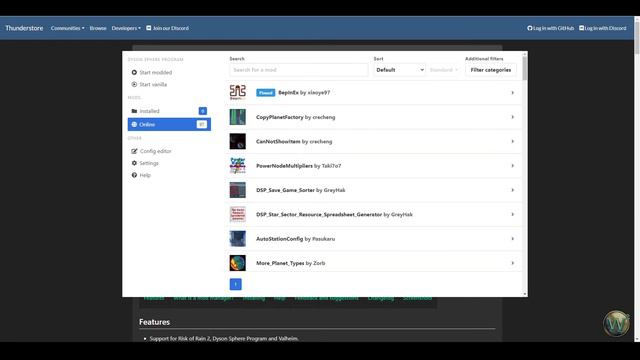Click the DSP_Save_Game_Sorter mod thumbnail

[238, 190]
